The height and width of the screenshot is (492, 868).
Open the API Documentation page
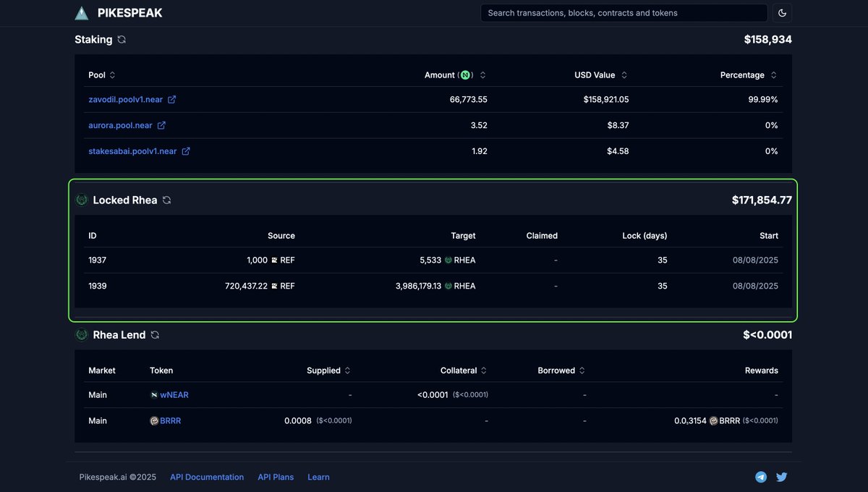click(206, 477)
